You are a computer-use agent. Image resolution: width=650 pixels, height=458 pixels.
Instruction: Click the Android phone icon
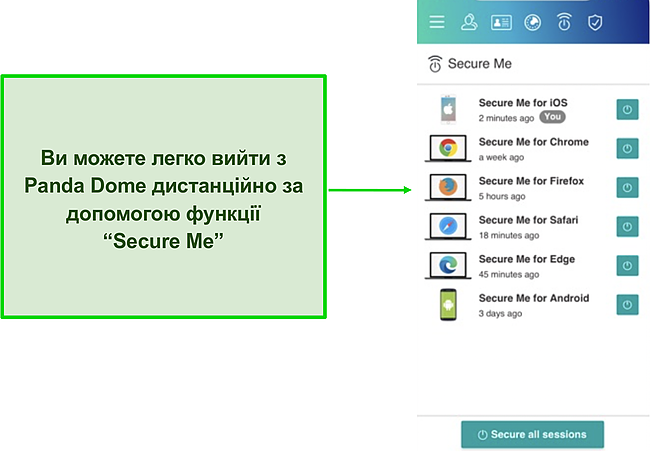tap(448, 305)
